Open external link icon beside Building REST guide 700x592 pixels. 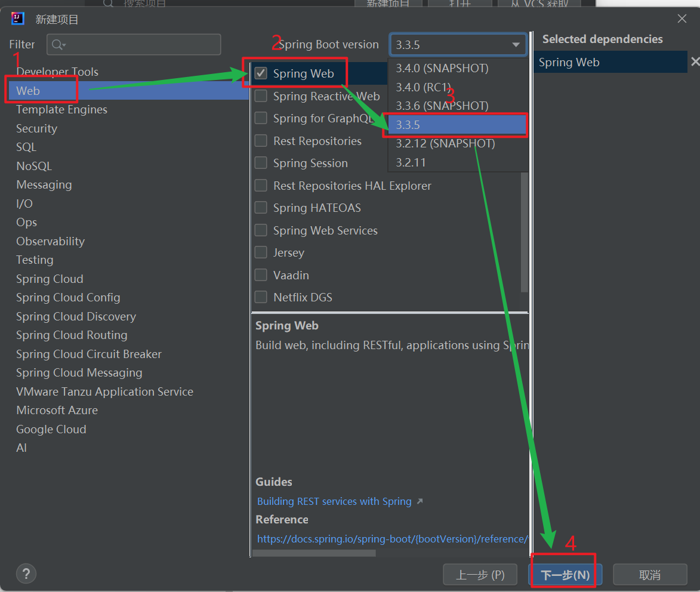pyautogui.click(x=420, y=501)
